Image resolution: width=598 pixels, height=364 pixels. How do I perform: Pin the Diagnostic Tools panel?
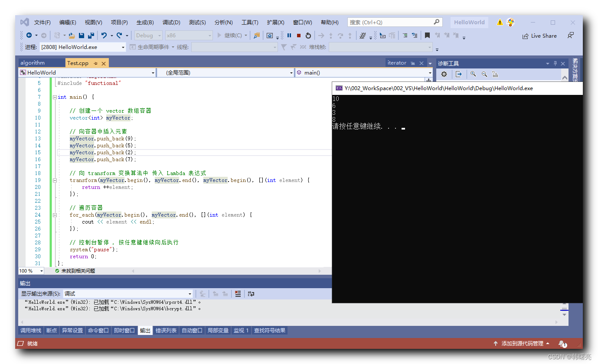555,63
